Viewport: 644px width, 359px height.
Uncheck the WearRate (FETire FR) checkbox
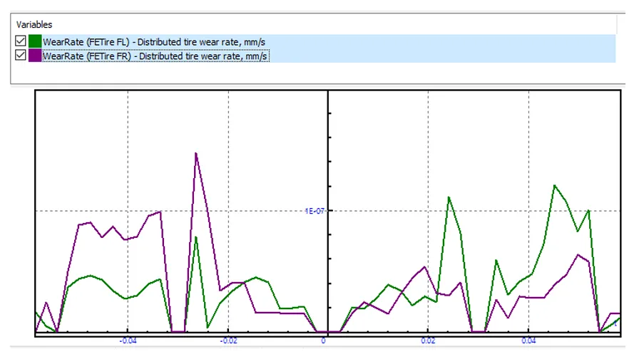[21, 56]
